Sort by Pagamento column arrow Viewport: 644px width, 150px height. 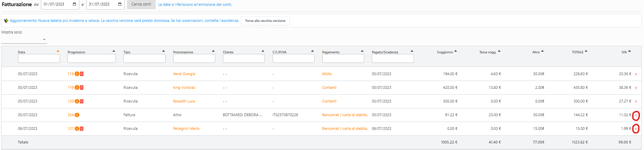click(362, 51)
